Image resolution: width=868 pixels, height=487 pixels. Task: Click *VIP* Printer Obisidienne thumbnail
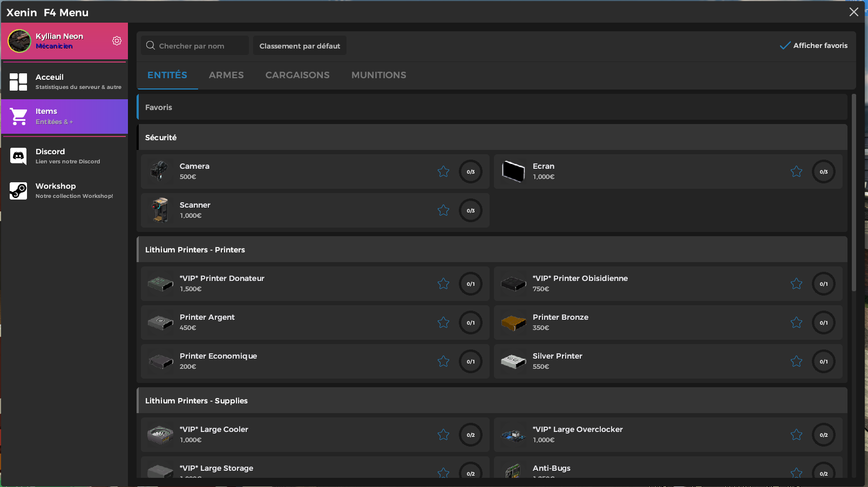click(513, 284)
